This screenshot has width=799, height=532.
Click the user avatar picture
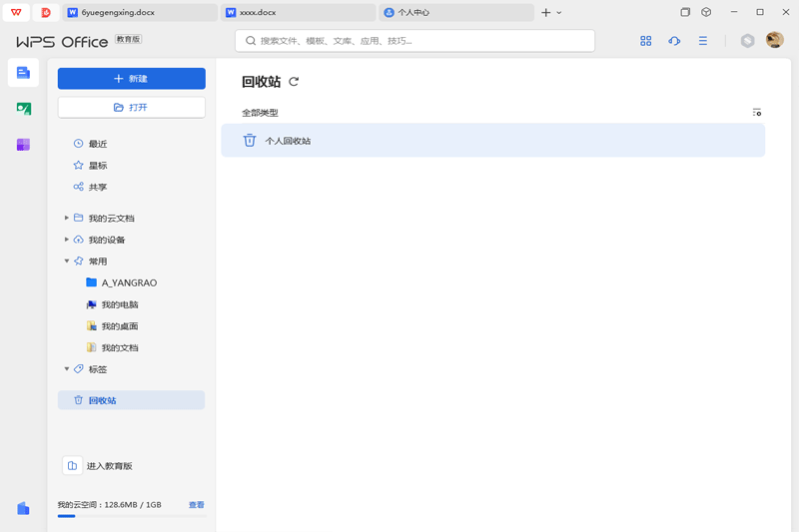click(774, 40)
